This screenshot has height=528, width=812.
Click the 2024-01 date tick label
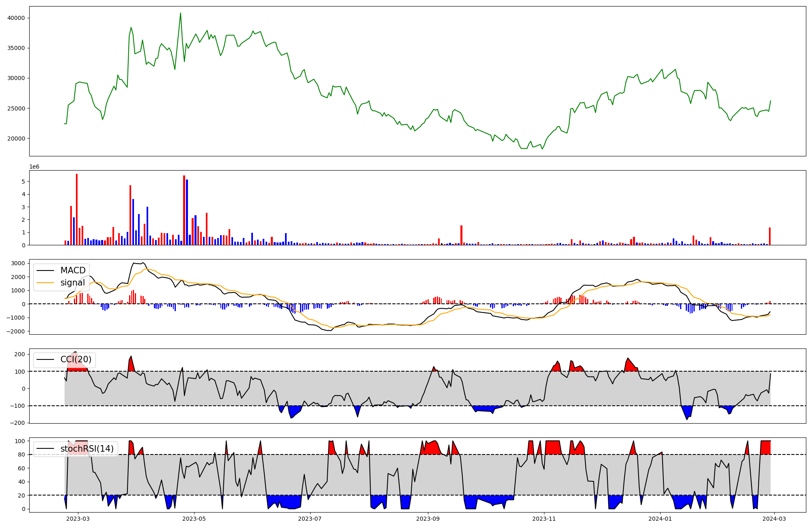(x=660, y=519)
